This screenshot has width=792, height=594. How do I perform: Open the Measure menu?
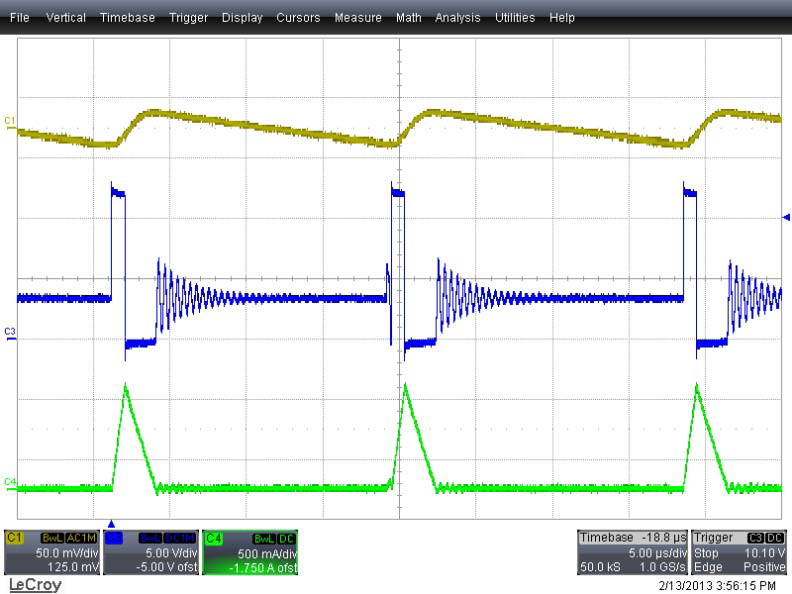[x=358, y=18]
